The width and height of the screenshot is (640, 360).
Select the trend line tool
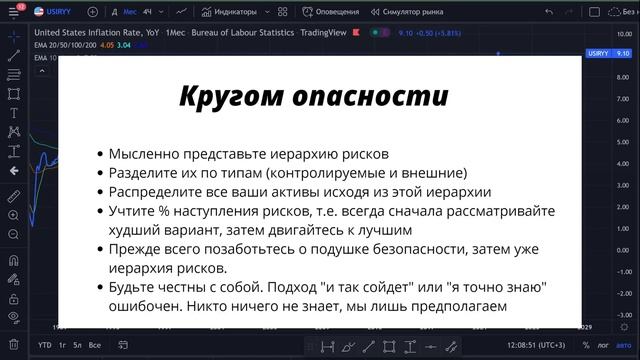(x=14, y=56)
